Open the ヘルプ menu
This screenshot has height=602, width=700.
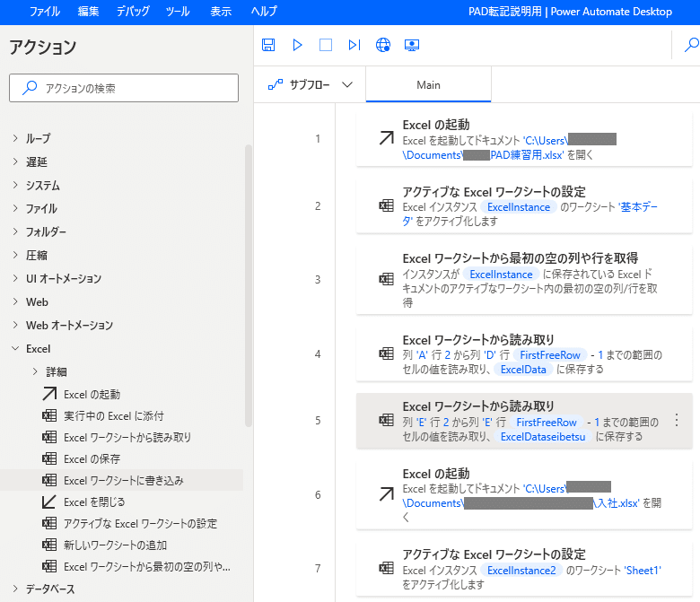[x=264, y=11]
